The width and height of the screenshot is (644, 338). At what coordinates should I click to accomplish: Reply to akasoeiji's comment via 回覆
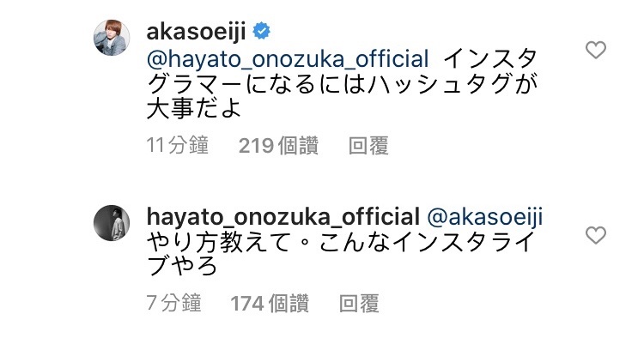(x=368, y=146)
